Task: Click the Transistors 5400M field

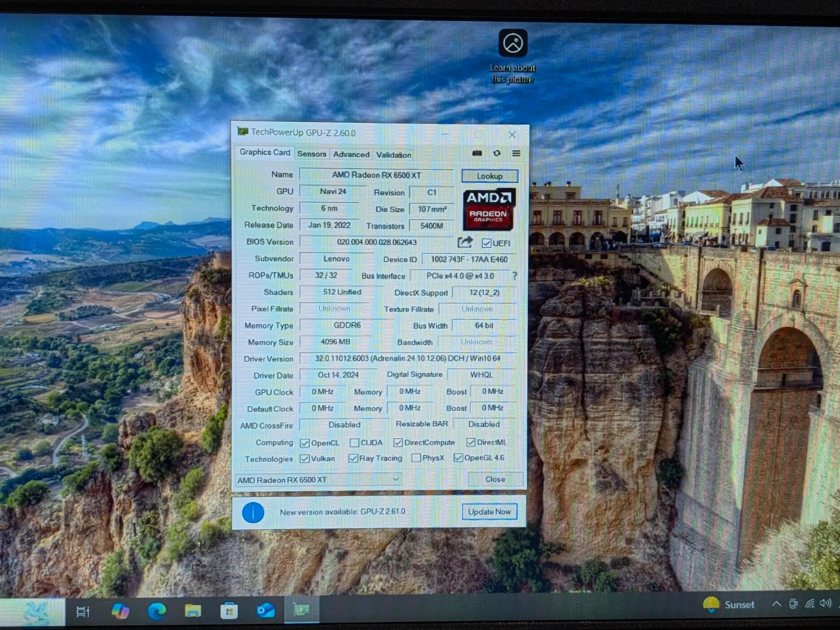Action: tap(431, 226)
